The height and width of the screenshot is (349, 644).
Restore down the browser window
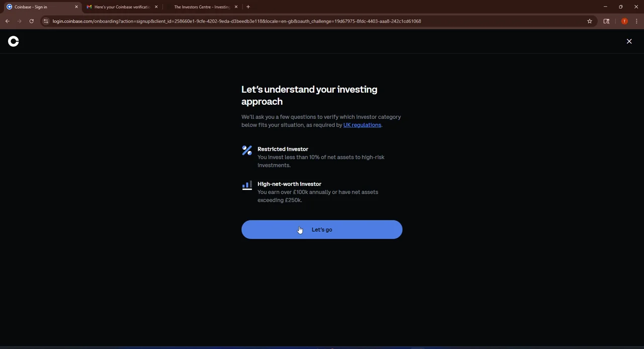[621, 7]
